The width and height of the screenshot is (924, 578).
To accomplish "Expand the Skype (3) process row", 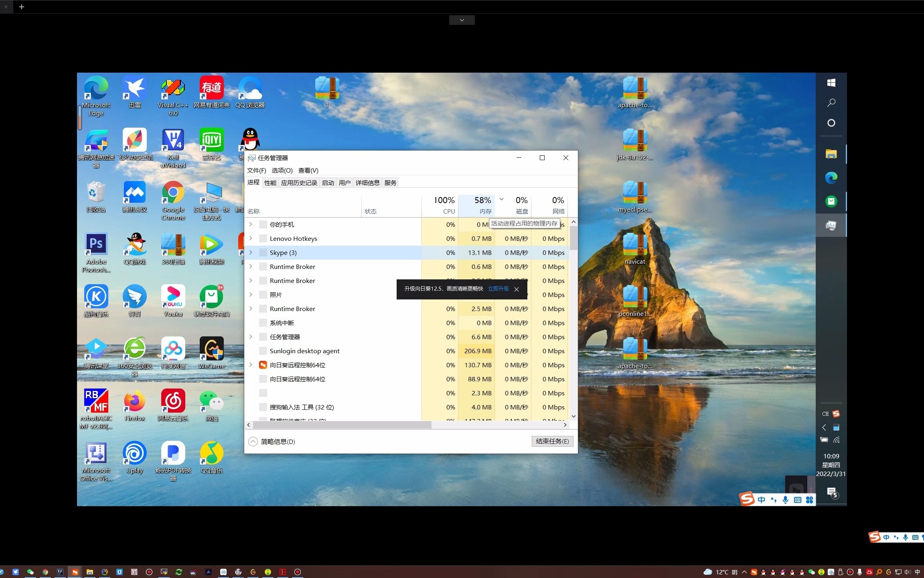I will 251,252.
